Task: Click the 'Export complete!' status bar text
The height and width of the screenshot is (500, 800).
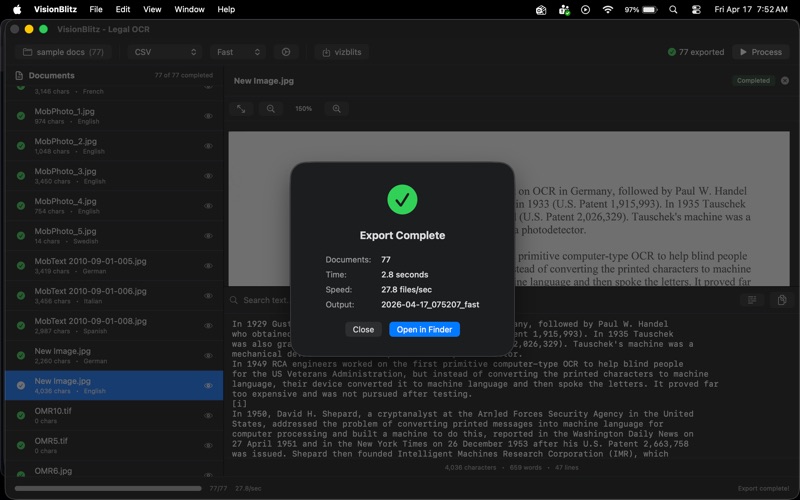Action: [763, 488]
